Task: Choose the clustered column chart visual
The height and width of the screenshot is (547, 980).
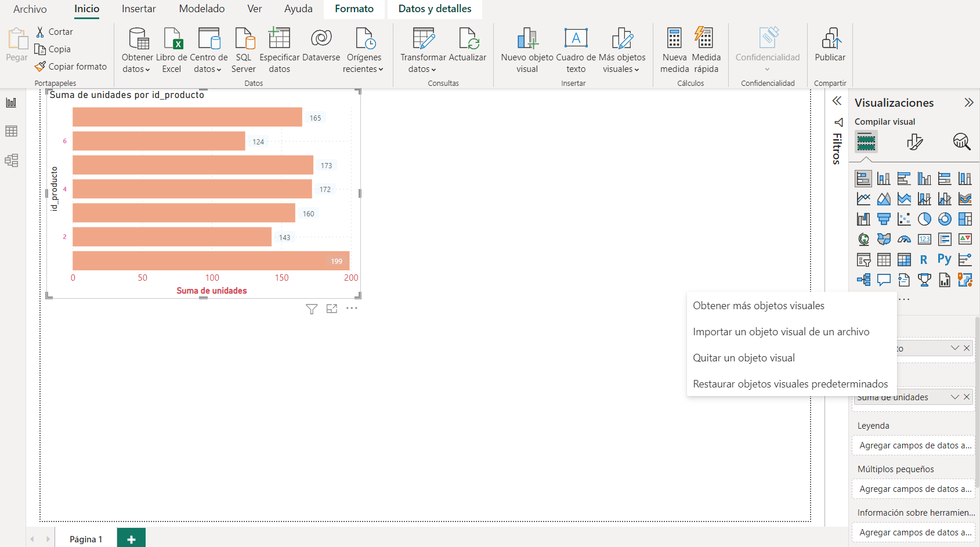Action: click(x=924, y=179)
